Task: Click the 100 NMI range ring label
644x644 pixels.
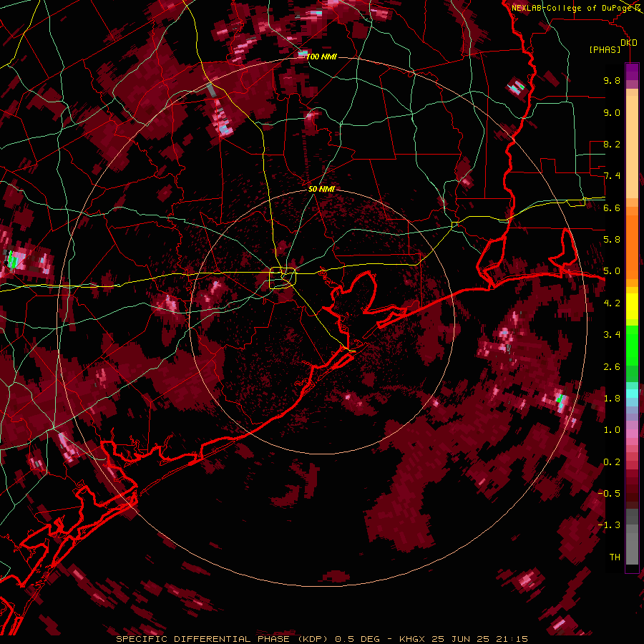Action: coord(321,57)
